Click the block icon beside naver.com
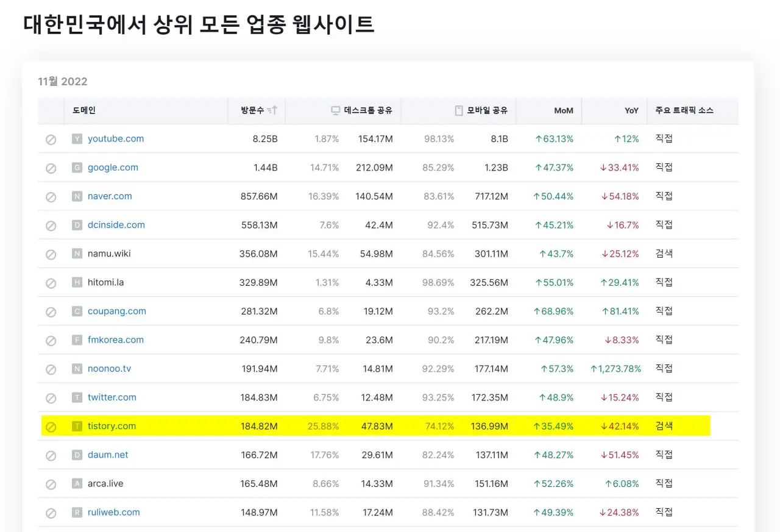This screenshot has width=780, height=532. pyautogui.click(x=51, y=197)
